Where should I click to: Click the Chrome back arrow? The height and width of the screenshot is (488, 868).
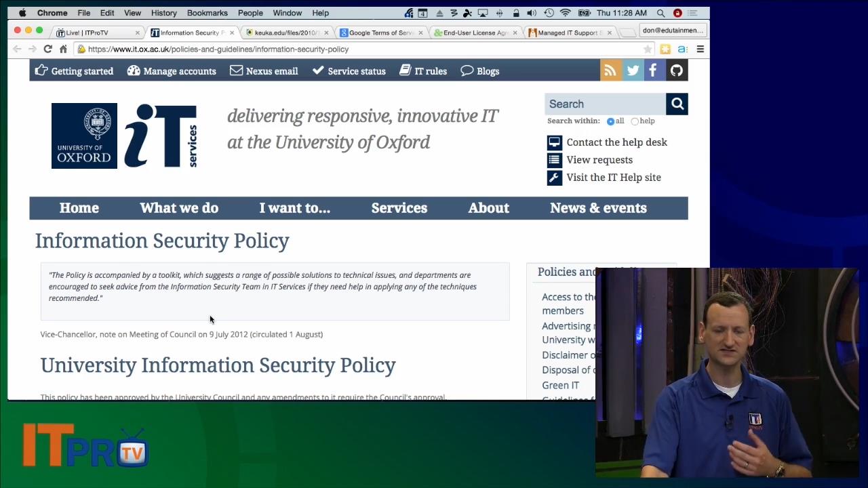coord(17,49)
